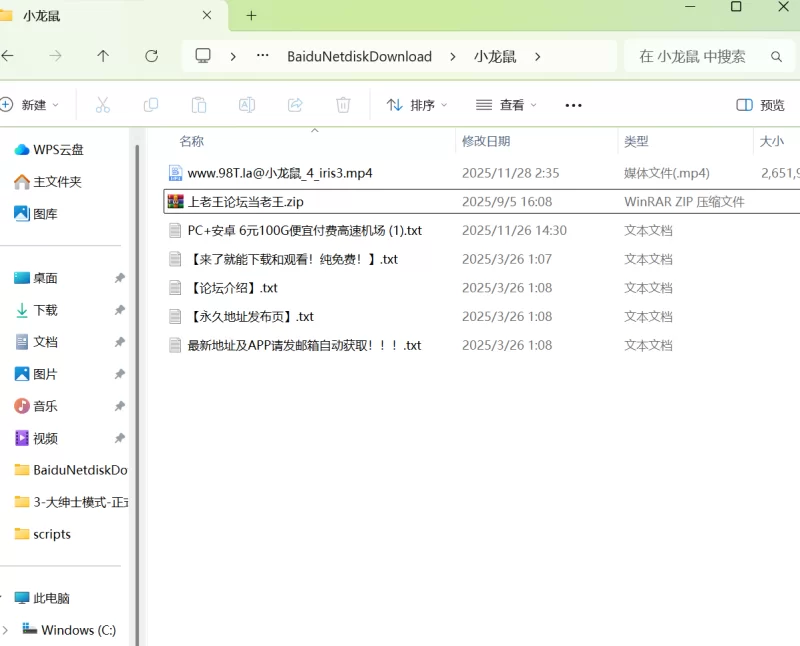Viewport: 800px width, 646px height.
Task: Open a new tab with plus button
Action: click(251, 15)
